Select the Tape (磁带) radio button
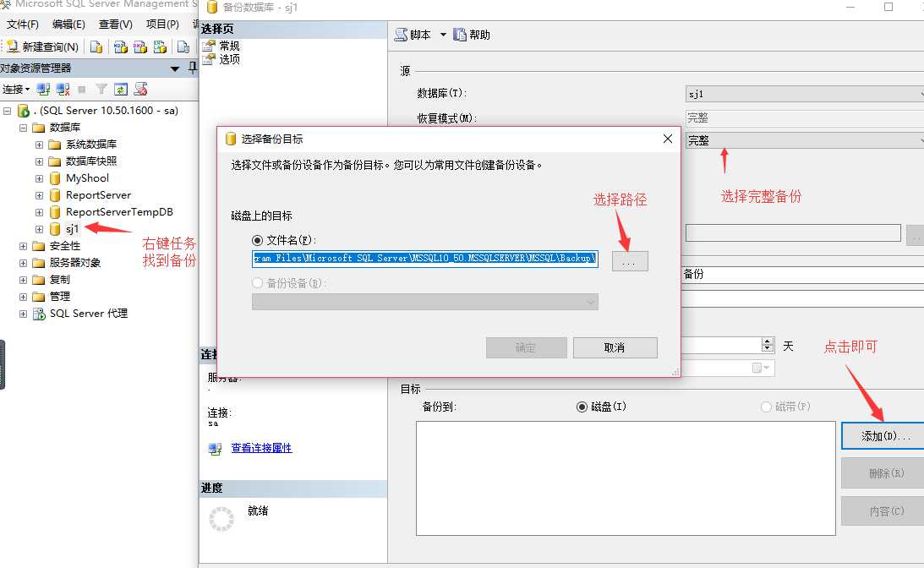 [x=766, y=407]
